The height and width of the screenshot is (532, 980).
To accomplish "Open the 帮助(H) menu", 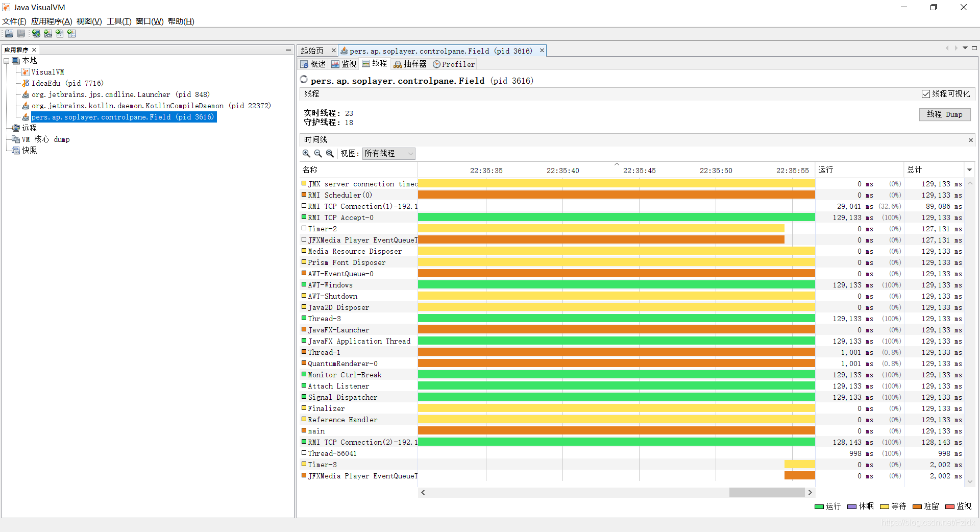I will (181, 21).
